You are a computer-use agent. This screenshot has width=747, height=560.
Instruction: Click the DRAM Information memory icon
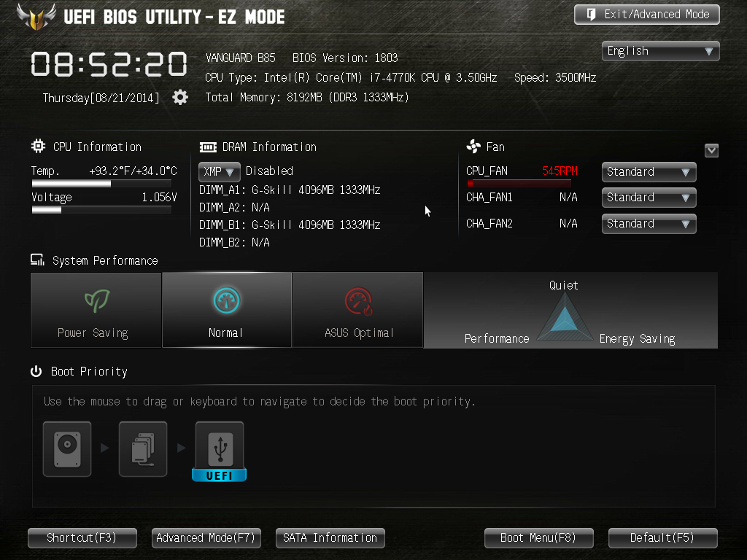[208, 147]
